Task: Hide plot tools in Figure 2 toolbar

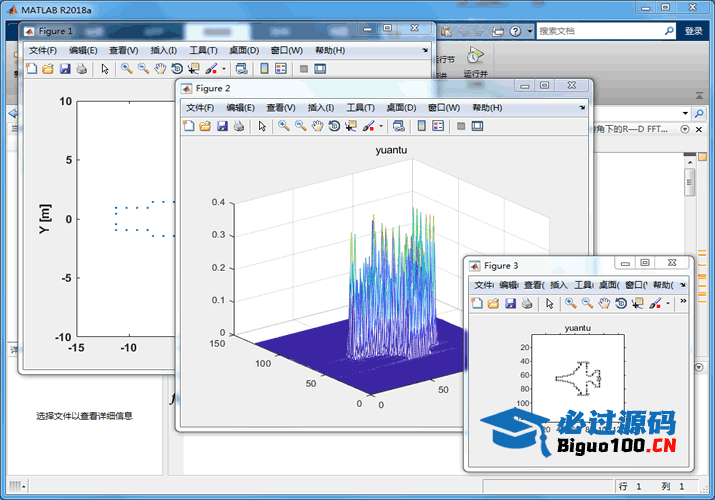Action: [x=461, y=126]
